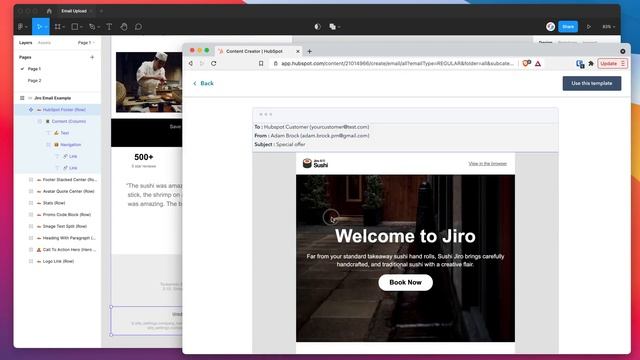
Task: Select the Image Text Split (Row) layer
Action: pyautogui.click(x=64, y=226)
